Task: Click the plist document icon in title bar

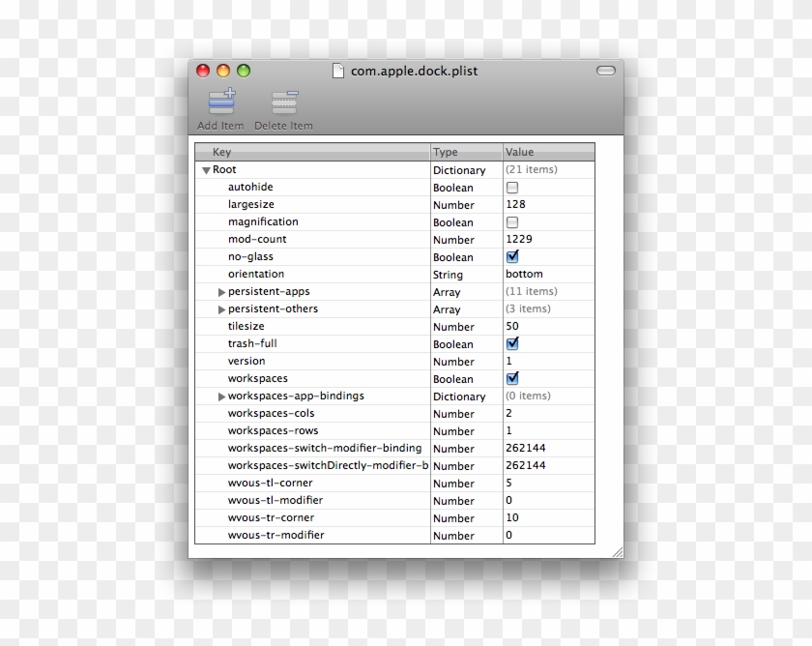Action: 336,70
